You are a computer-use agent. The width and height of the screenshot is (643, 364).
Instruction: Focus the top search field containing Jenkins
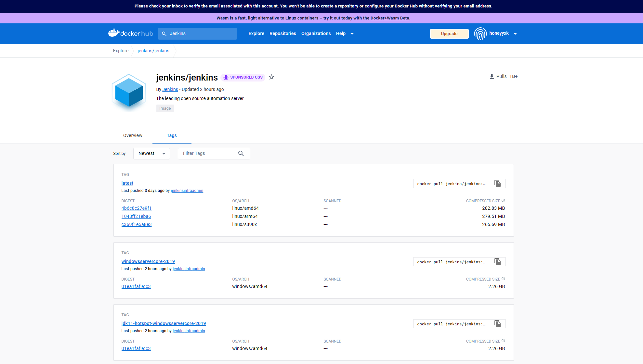pos(197,34)
